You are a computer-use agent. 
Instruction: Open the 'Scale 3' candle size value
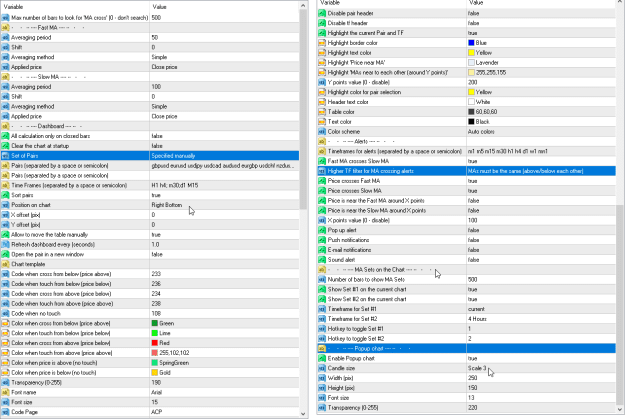pyautogui.click(x=477, y=368)
